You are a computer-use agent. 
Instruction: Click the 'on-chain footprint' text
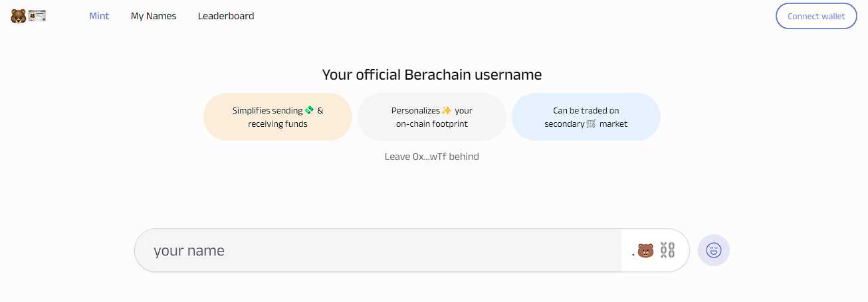click(432, 123)
